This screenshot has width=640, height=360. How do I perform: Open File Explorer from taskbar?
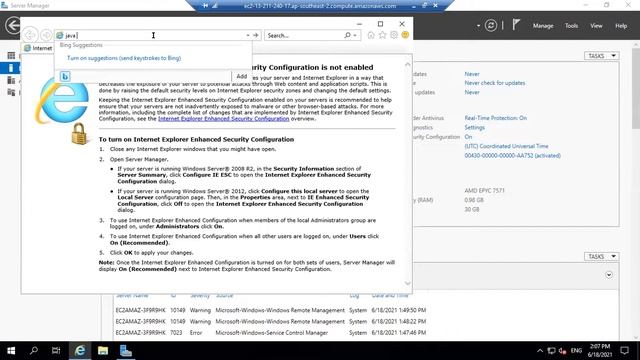coord(103,351)
